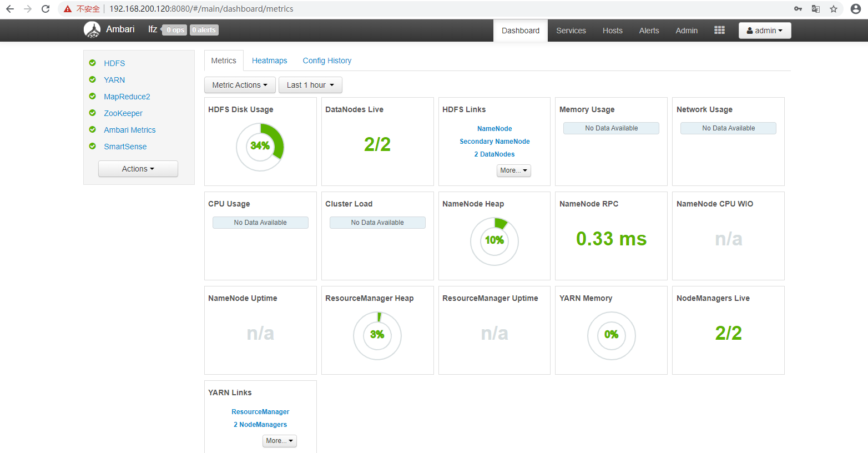Go to the Dashboard nav tab
868x453 pixels.
(x=521, y=31)
